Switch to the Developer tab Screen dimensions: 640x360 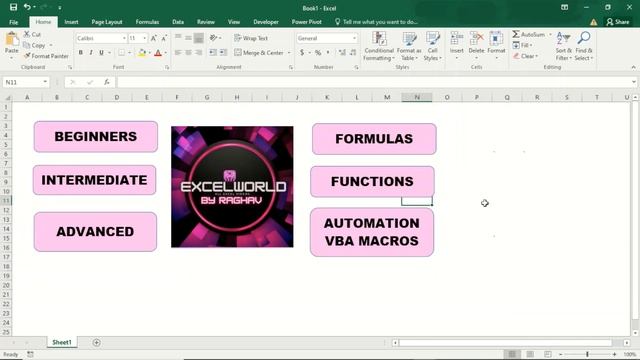tap(266, 22)
